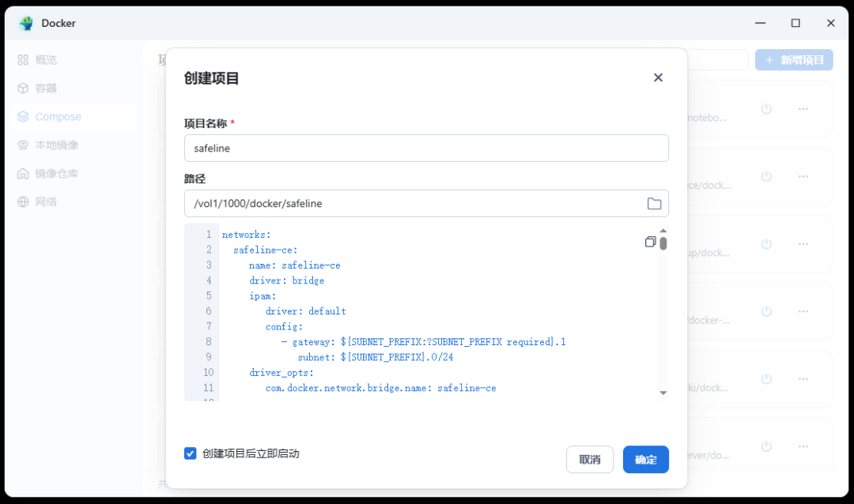Click code line 'driver: default'
Viewport: 854px width, 504px height.
pyautogui.click(x=305, y=311)
